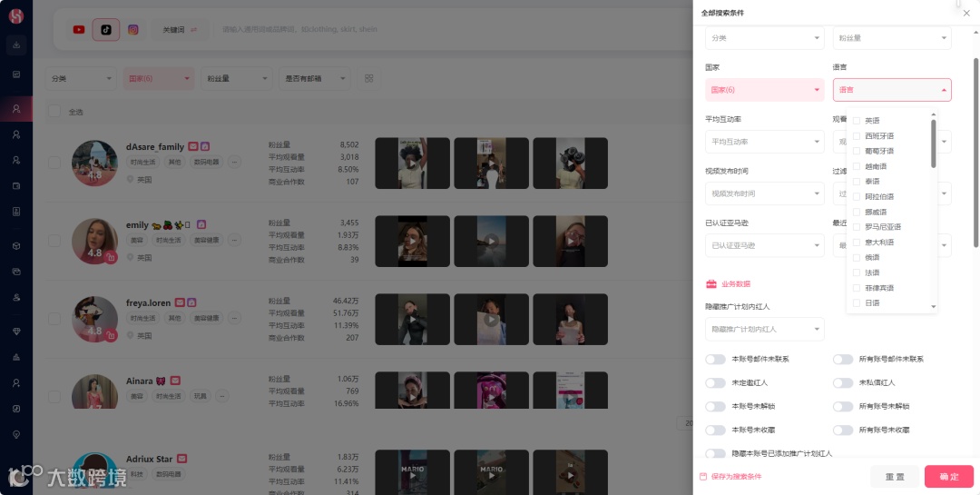The width and height of the screenshot is (980, 495).
Task: Open the dAsare_family profile name
Action: coord(155,146)
